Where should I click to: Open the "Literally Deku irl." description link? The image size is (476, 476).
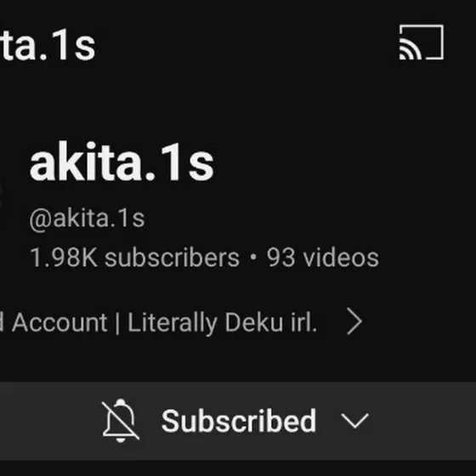222,322
